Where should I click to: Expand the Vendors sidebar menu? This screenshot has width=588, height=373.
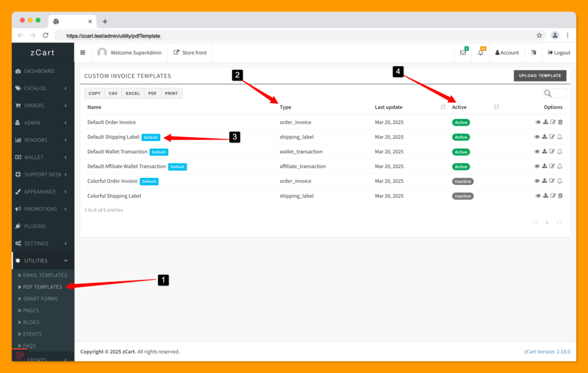point(43,140)
